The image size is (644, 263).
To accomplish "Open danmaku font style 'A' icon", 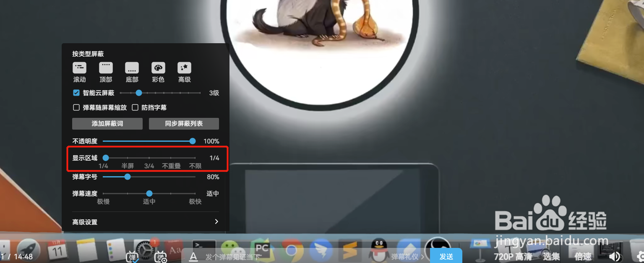I will click(193, 257).
